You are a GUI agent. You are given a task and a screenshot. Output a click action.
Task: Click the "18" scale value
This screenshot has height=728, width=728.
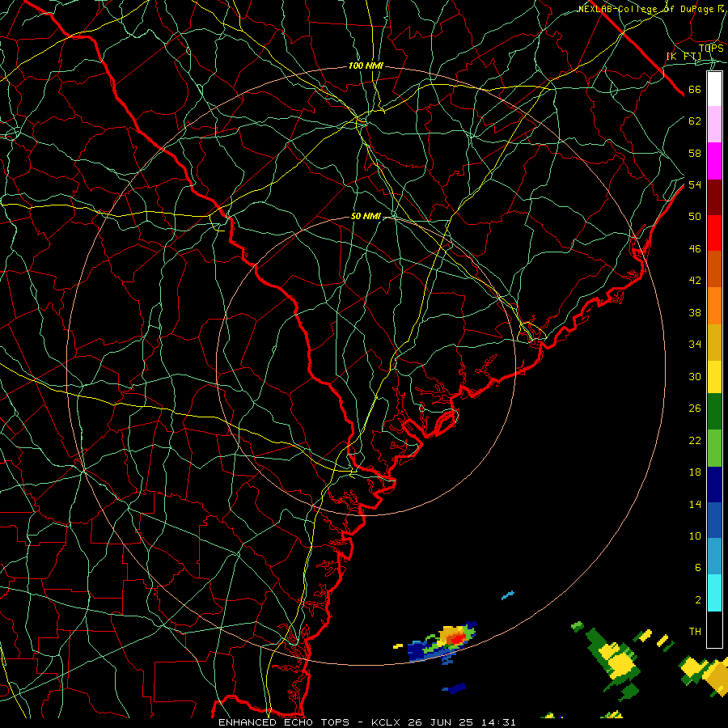695,472
